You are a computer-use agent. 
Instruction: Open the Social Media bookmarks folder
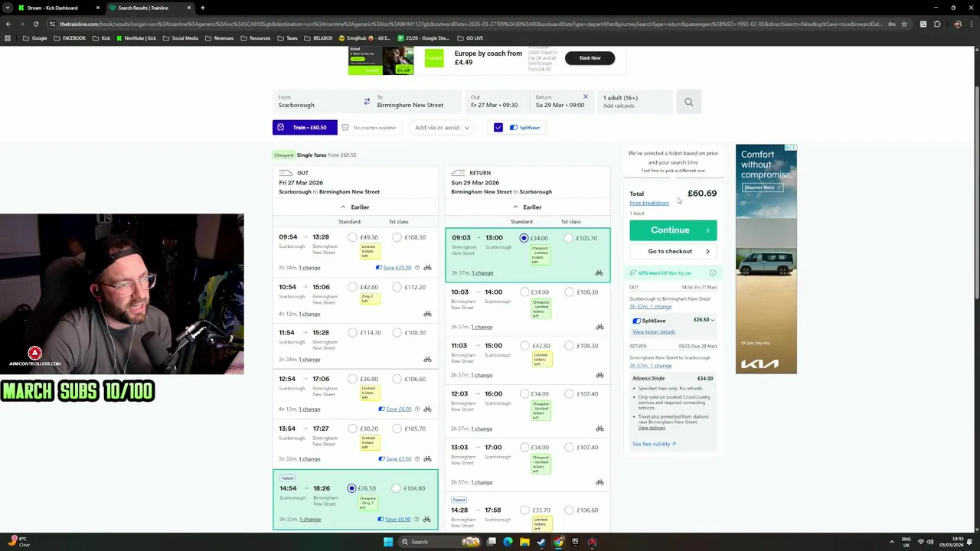coord(181,38)
